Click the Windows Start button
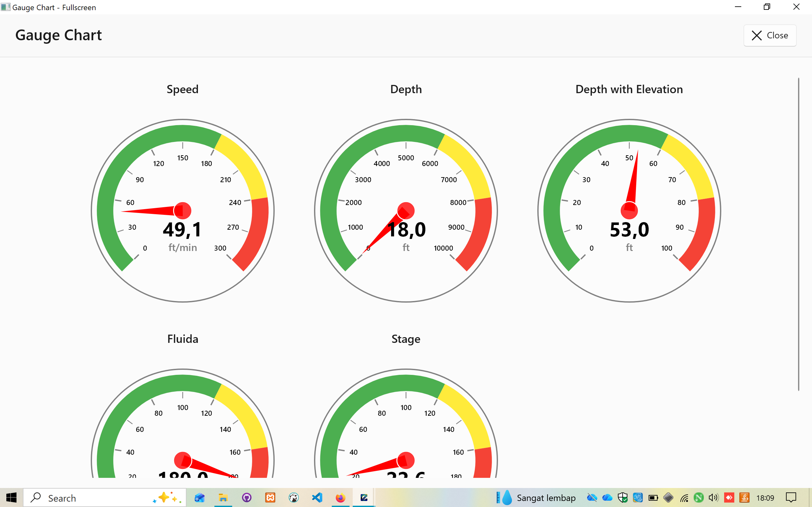Viewport: 812px width, 507px height. point(12,497)
